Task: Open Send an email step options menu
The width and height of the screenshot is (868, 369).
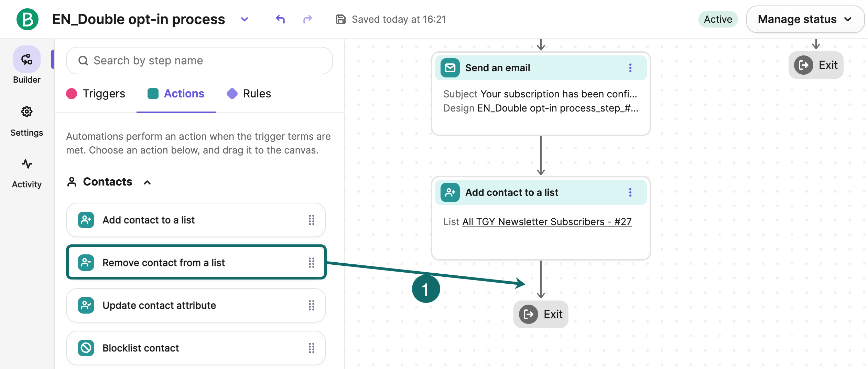Action: 630,68
